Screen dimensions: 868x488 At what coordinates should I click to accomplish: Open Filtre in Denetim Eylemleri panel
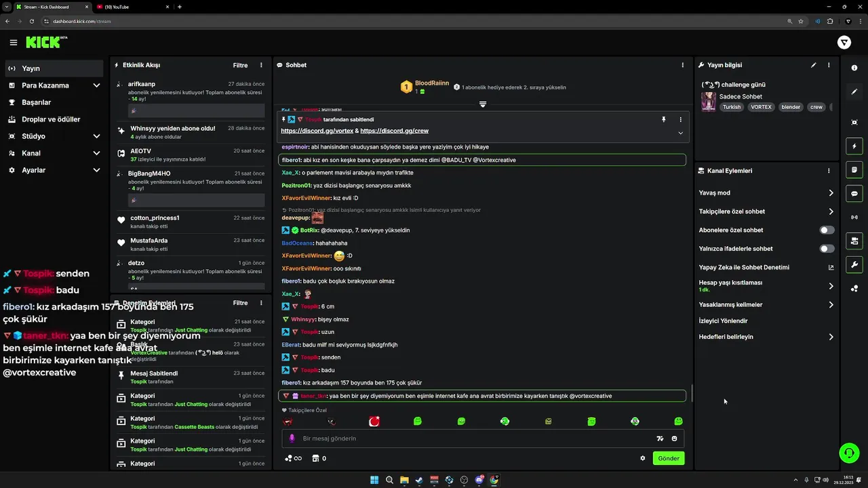point(240,303)
